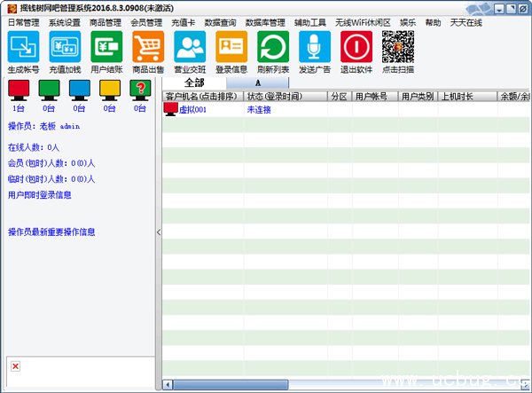Open the 天天在线 menu
Screen dimensions: 532x393
[x=465, y=23]
